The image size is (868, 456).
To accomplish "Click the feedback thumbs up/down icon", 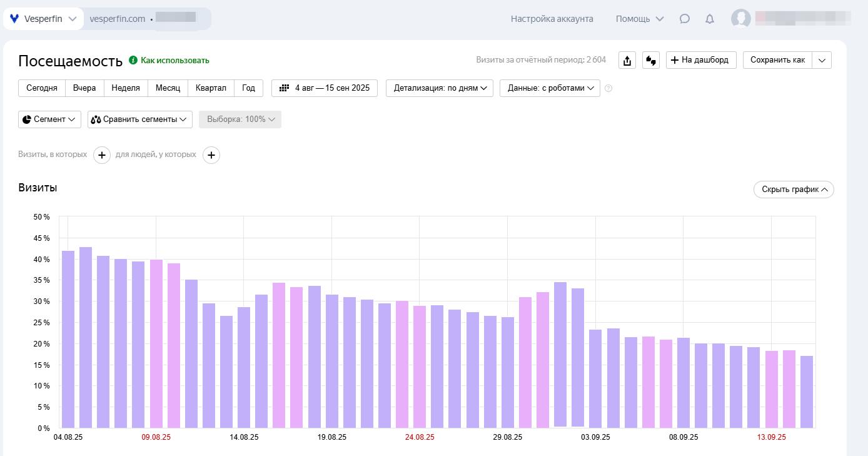I will 651,60.
